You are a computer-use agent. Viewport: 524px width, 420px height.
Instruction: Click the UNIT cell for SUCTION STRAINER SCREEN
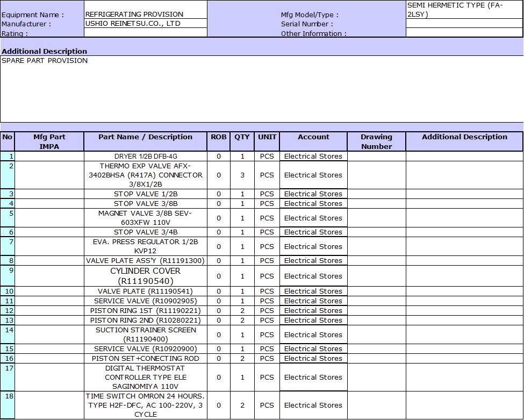pyautogui.click(x=267, y=335)
